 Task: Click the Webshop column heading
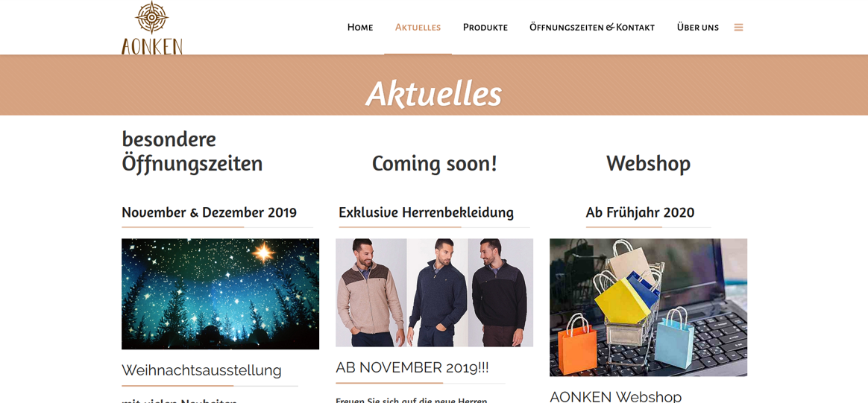point(648,164)
